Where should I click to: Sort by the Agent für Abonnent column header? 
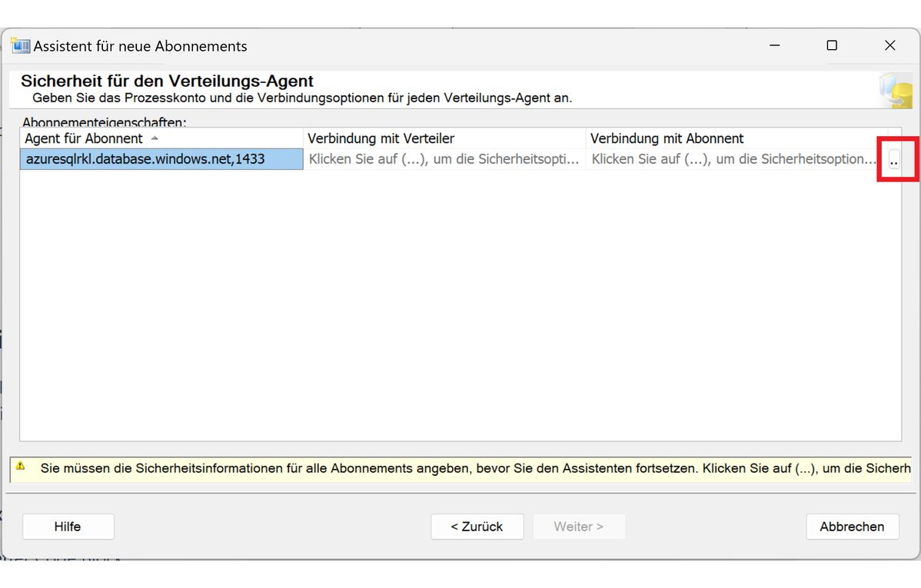161,138
